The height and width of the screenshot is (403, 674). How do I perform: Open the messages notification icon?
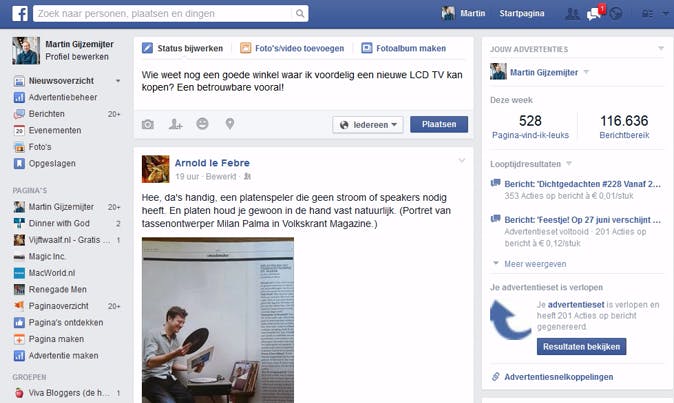(594, 14)
